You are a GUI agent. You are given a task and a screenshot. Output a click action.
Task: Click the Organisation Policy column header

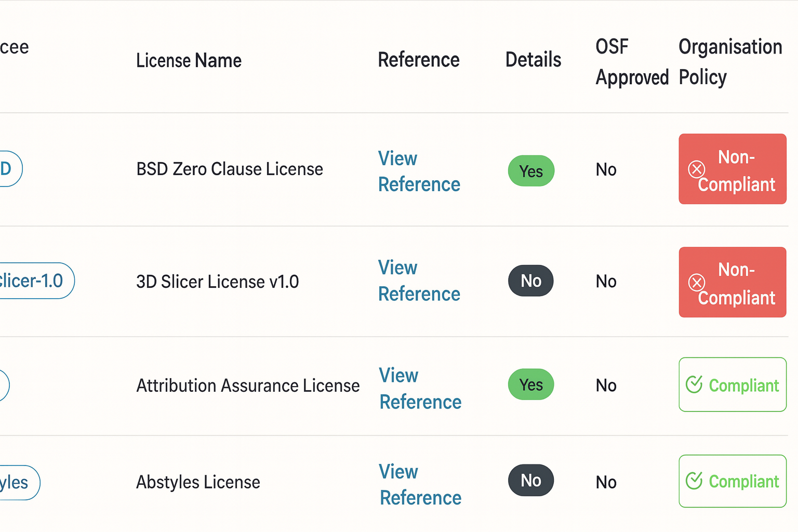pos(730,62)
